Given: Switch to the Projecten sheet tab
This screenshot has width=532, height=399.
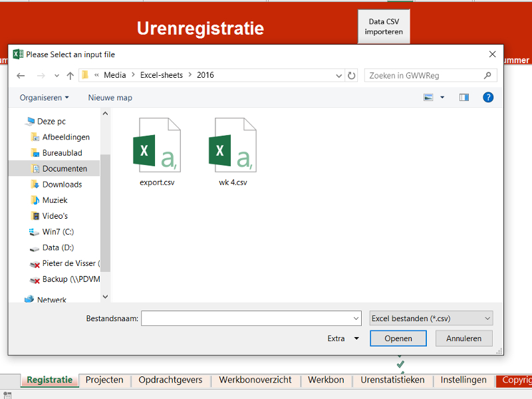Looking at the screenshot, I should [x=104, y=380].
